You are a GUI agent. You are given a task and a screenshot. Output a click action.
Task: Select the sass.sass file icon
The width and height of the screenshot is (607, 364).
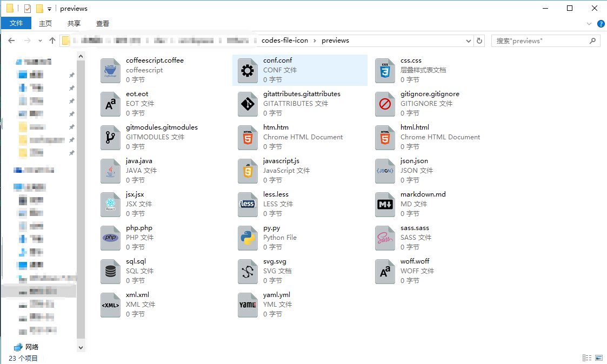(385, 238)
